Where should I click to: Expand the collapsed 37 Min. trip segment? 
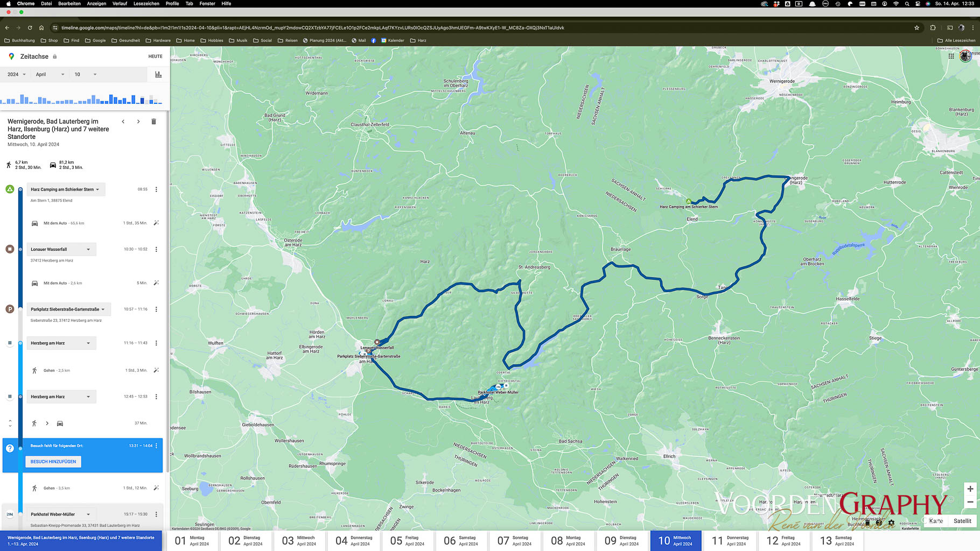click(x=10, y=423)
